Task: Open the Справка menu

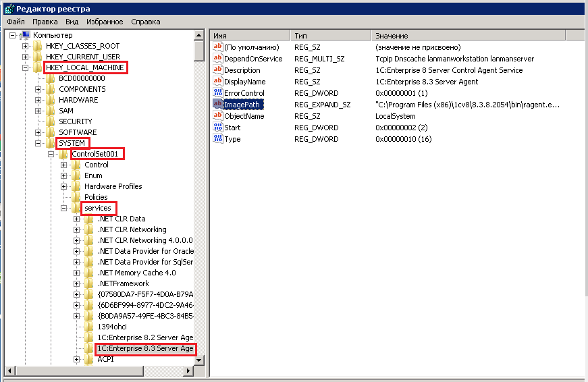Action: tap(146, 22)
